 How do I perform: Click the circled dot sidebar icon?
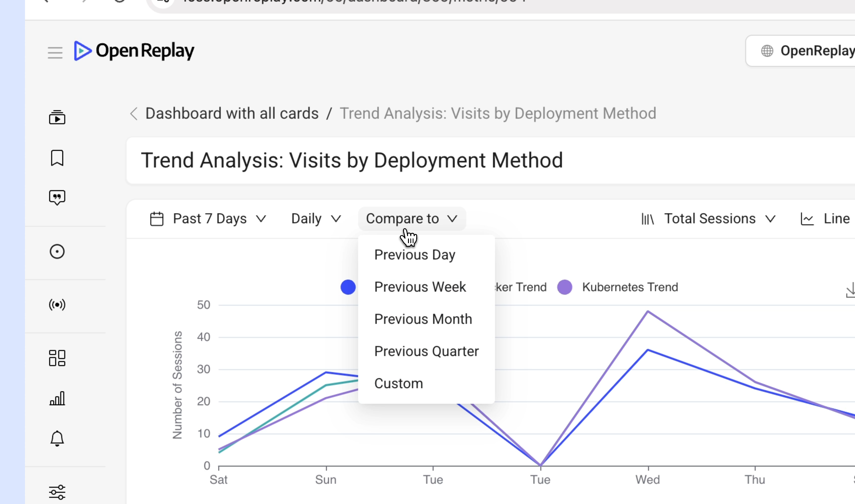click(57, 252)
